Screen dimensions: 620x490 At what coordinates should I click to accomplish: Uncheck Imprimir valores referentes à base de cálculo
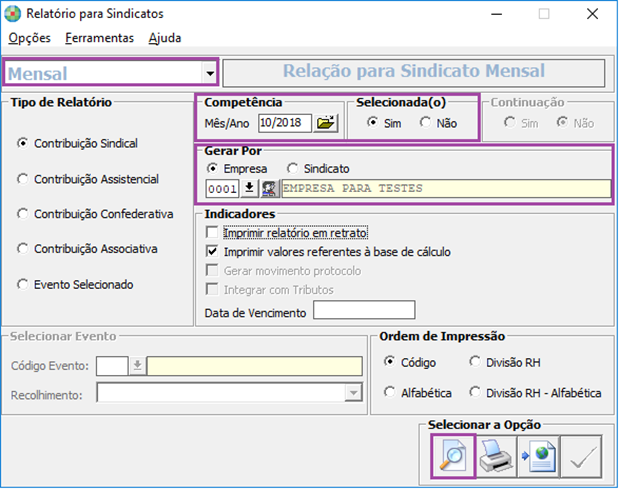pyautogui.click(x=212, y=251)
